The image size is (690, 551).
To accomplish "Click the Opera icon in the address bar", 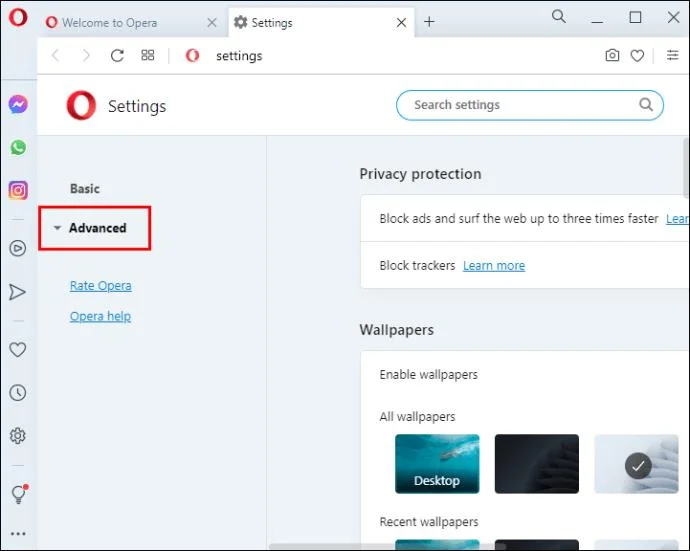I will coord(192,55).
